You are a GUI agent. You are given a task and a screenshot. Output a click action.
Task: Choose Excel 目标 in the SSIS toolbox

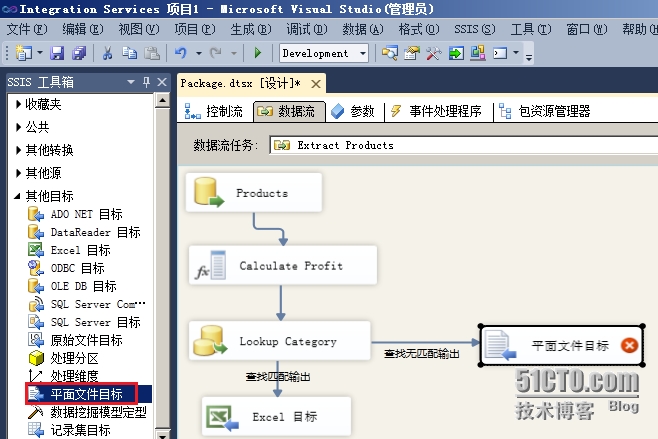pyautogui.click(x=70, y=250)
